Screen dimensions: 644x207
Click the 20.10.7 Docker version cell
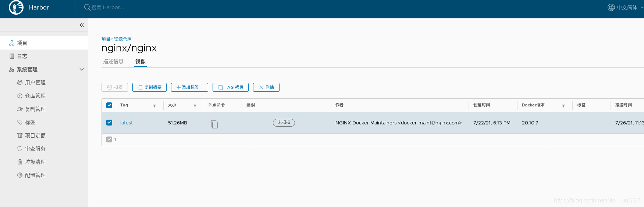530,123
